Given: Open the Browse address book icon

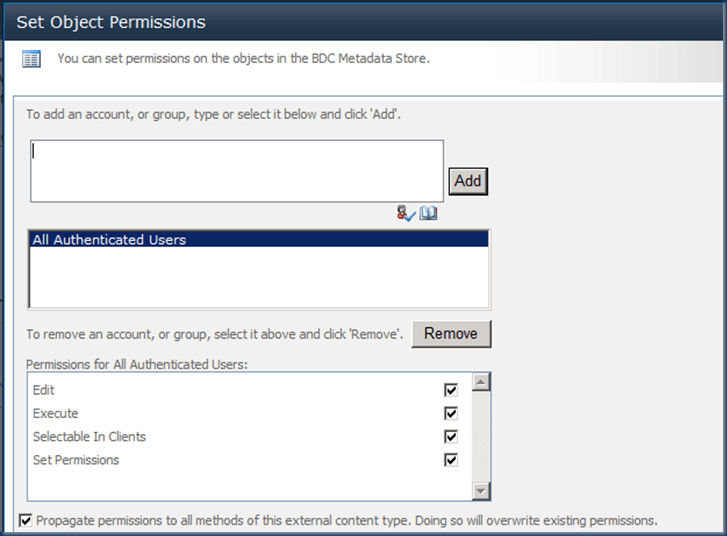Looking at the screenshot, I should (x=429, y=213).
